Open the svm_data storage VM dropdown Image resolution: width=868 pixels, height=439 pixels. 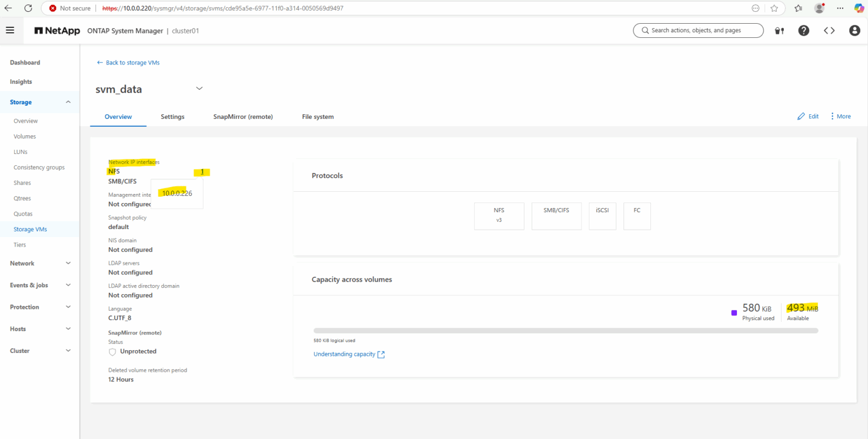pyautogui.click(x=199, y=88)
